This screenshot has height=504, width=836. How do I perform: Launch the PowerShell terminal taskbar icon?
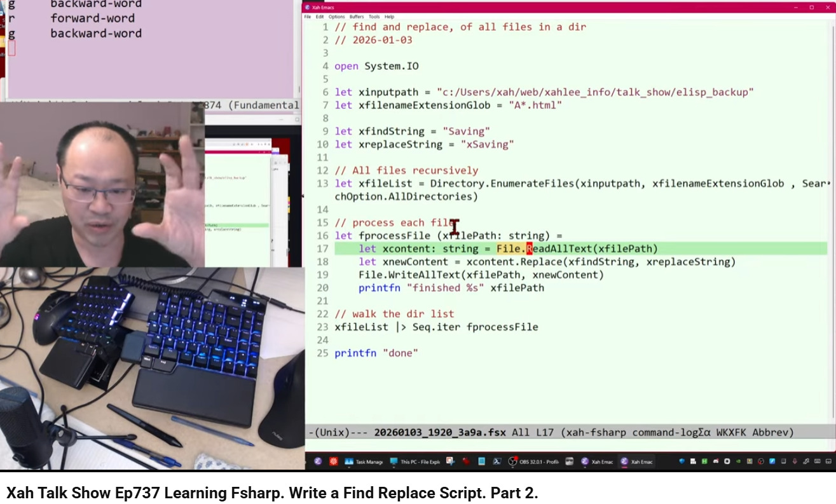point(497,462)
